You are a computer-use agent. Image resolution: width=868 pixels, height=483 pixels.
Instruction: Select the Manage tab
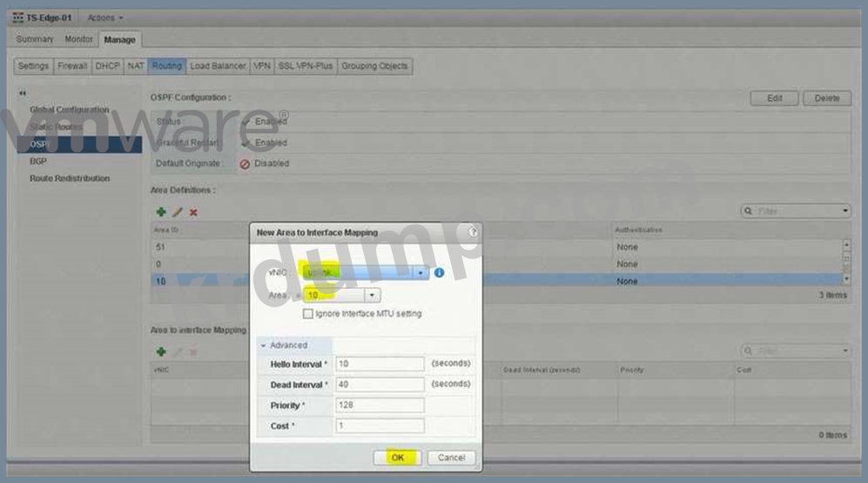point(119,39)
